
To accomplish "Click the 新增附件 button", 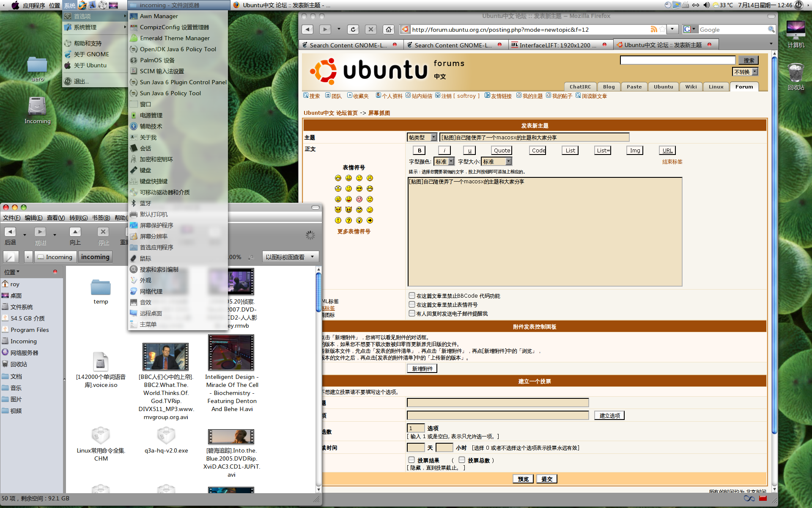I will pyautogui.click(x=422, y=368).
